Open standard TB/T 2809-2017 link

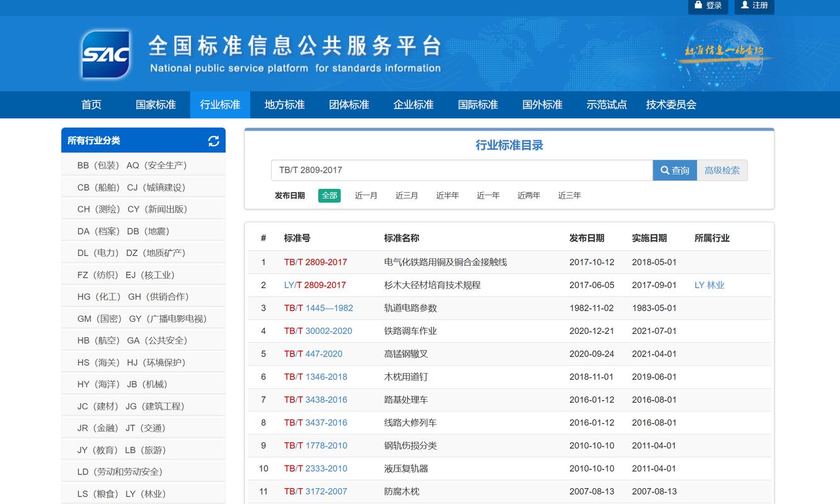point(316,262)
